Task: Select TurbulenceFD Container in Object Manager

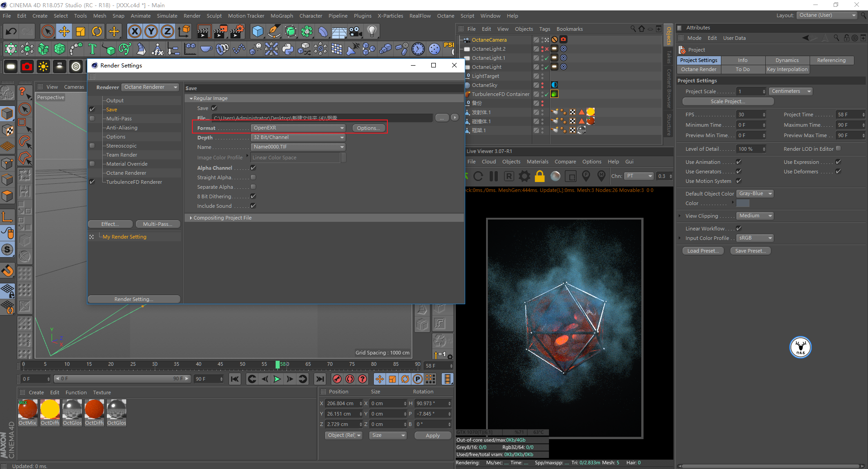Action: 500,94
